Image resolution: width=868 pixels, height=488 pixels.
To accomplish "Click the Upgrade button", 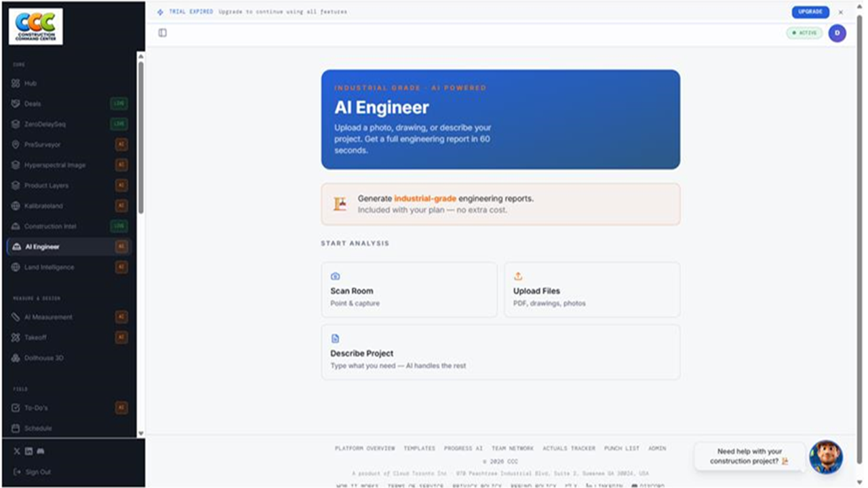I will coord(810,12).
